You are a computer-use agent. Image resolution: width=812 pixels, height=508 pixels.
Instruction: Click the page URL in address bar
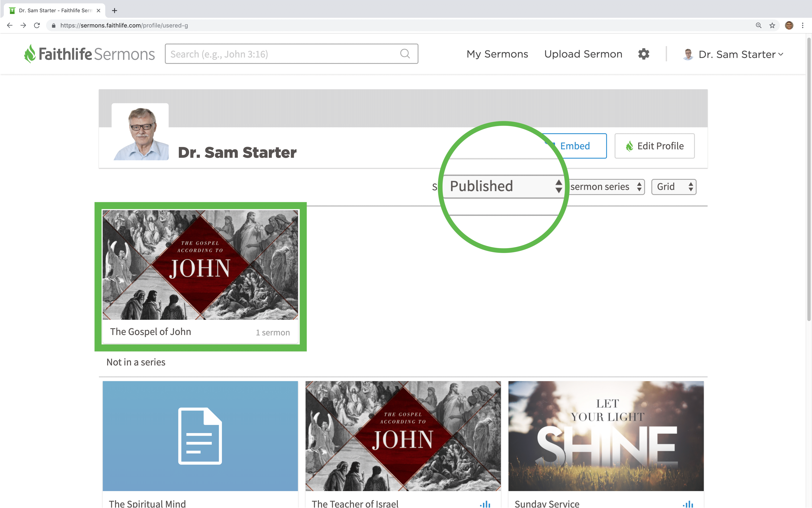[124, 26]
